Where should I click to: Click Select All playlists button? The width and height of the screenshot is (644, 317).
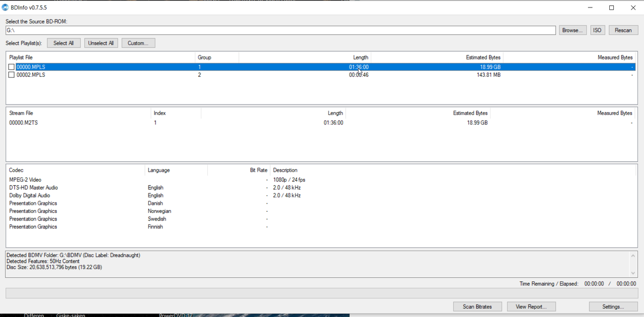point(63,43)
